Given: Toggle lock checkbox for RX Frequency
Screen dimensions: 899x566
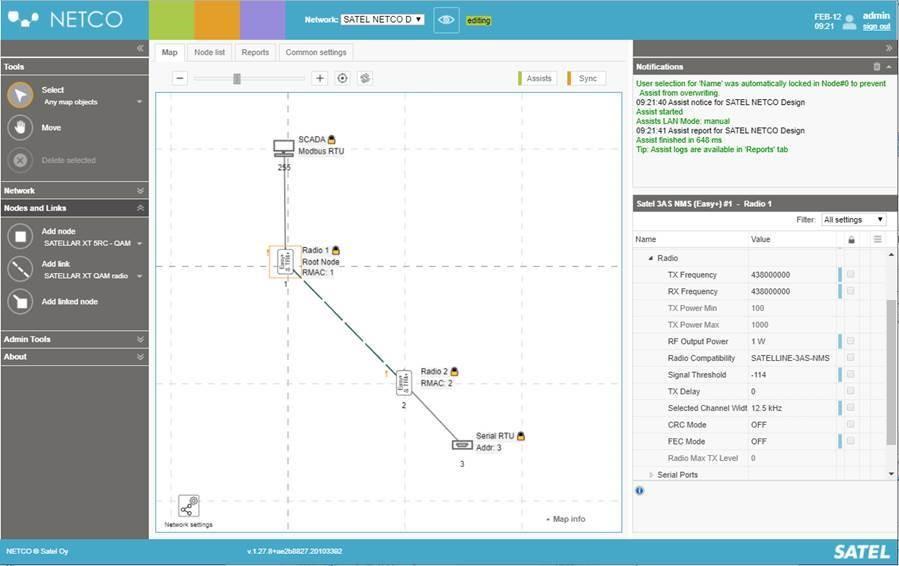Looking at the screenshot, I should click(x=851, y=291).
